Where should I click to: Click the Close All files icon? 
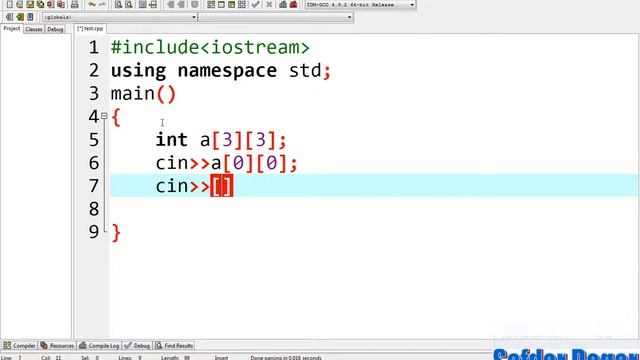[61, 4]
